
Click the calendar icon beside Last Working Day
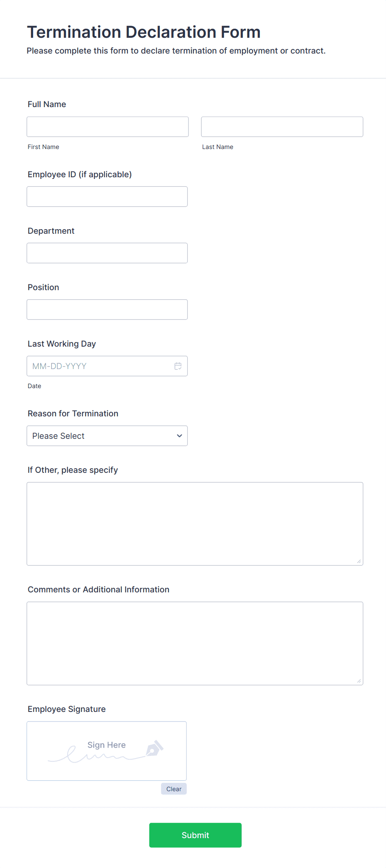coord(178,366)
